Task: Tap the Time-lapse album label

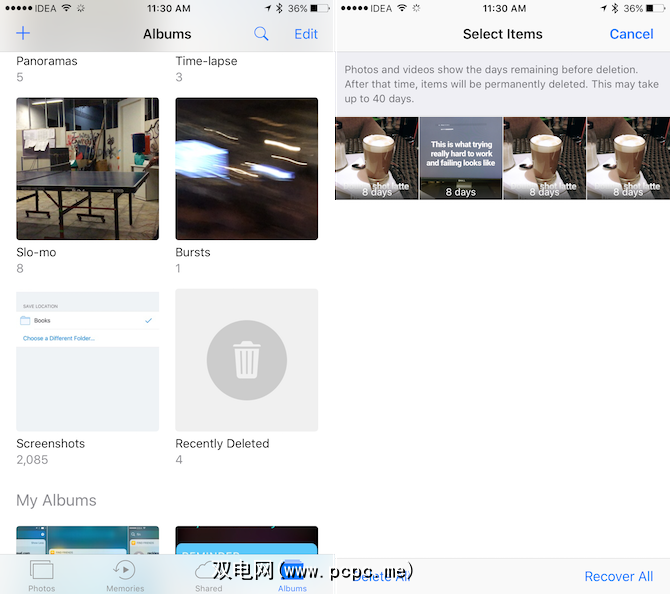Action: 206,61
